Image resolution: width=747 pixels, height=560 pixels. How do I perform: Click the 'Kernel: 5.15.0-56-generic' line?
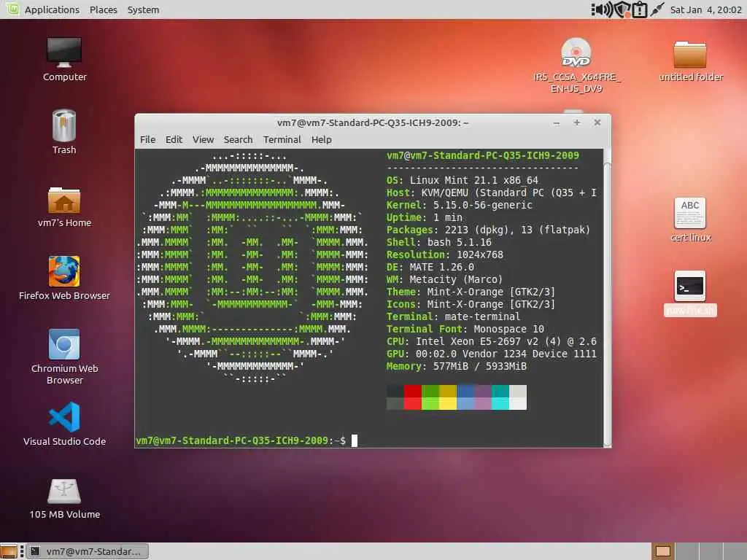click(x=460, y=205)
